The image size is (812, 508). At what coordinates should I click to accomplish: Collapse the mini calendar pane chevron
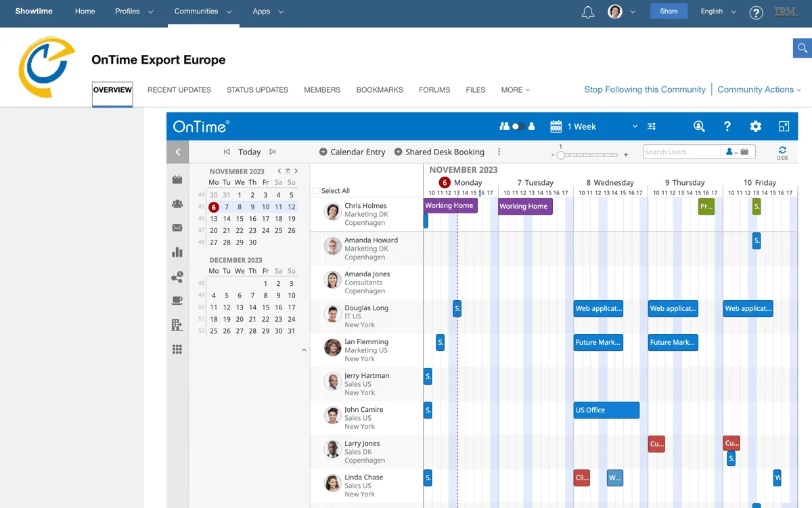(x=304, y=350)
